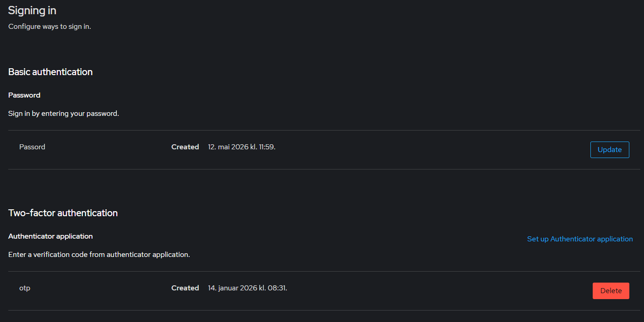This screenshot has width=644, height=322.
Task: Select the Basic authentication section heading
Action: [x=50, y=72]
